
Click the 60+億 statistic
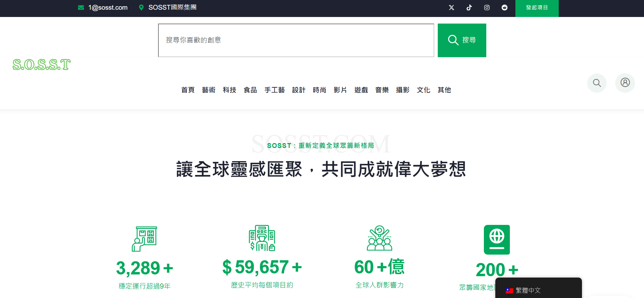380,267
